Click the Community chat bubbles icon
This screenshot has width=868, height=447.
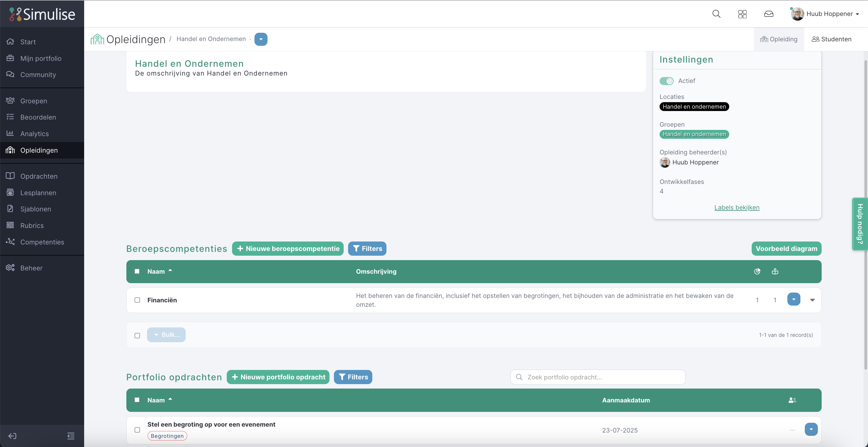10,74
